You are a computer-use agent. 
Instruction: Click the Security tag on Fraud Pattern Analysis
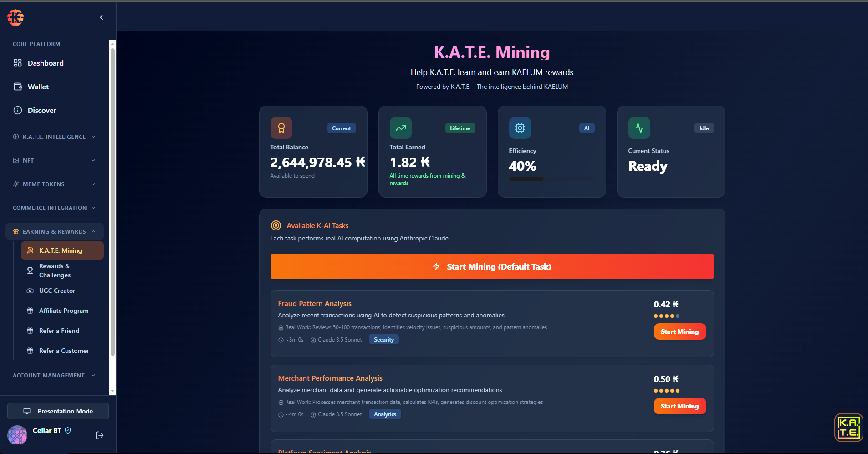[x=384, y=340]
